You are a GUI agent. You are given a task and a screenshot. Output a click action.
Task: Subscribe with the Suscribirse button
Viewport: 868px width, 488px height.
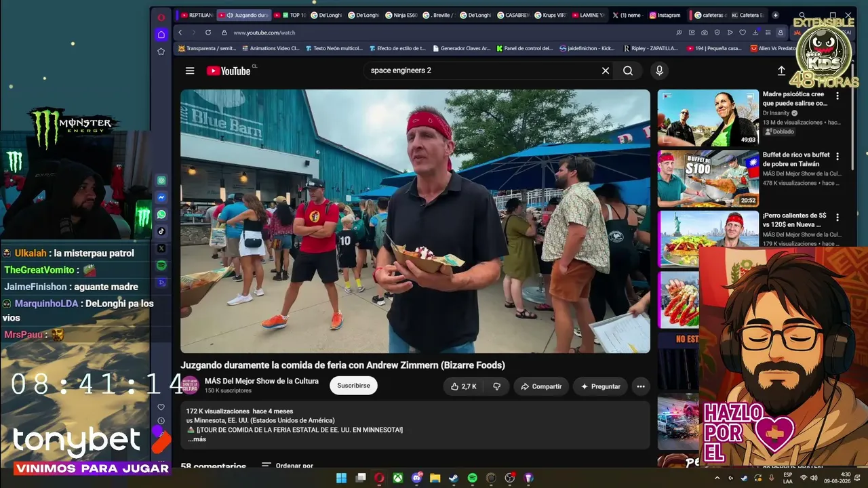tap(353, 386)
